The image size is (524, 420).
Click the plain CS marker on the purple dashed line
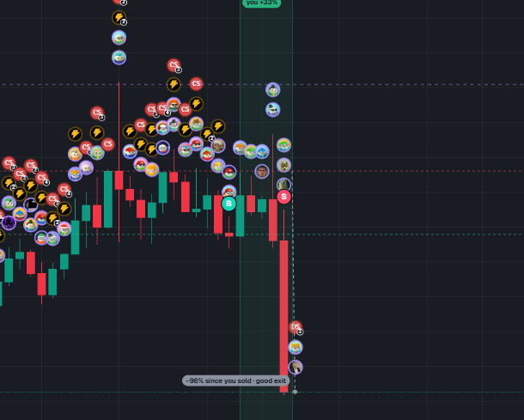196,83
